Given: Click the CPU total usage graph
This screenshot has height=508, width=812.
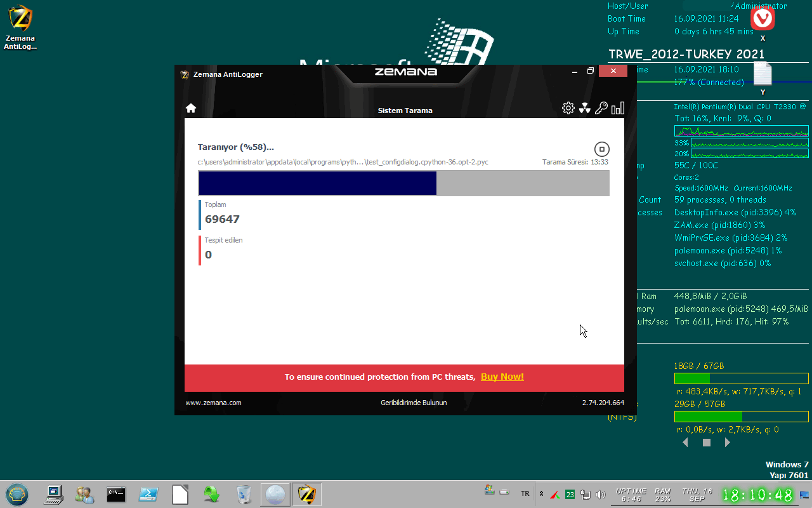Looking at the screenshot, I should pyautogui.click(x=742, y=131).
